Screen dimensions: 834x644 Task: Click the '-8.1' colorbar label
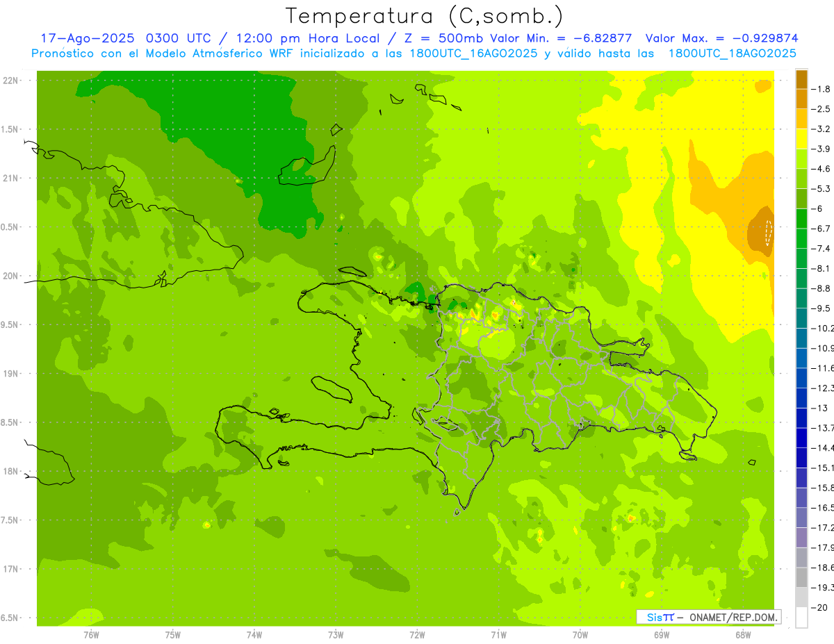[x=821, y=268]
